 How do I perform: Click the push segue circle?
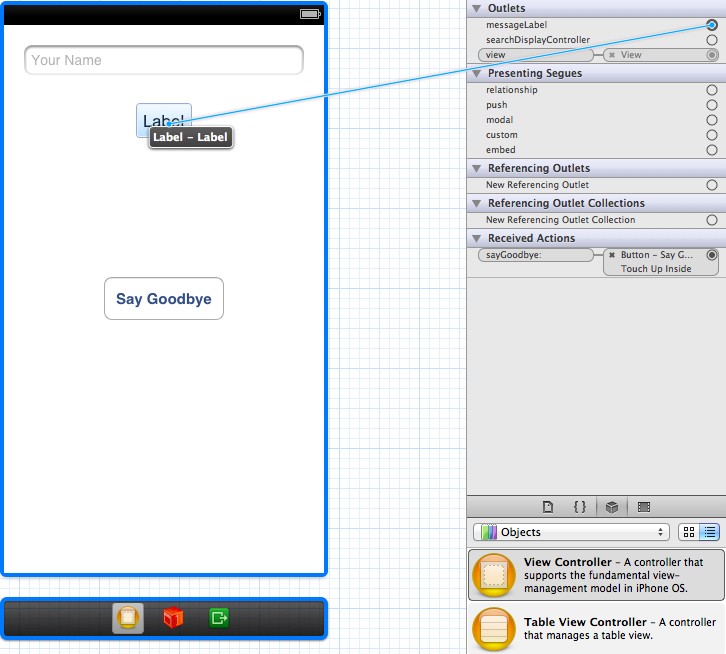coord(712,105)
